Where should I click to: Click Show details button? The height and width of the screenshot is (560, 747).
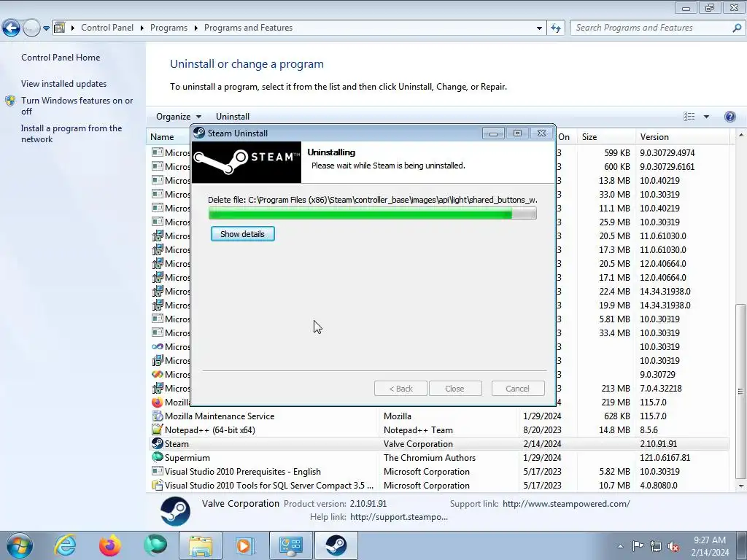pyautogui.click(x=242, y=234)
